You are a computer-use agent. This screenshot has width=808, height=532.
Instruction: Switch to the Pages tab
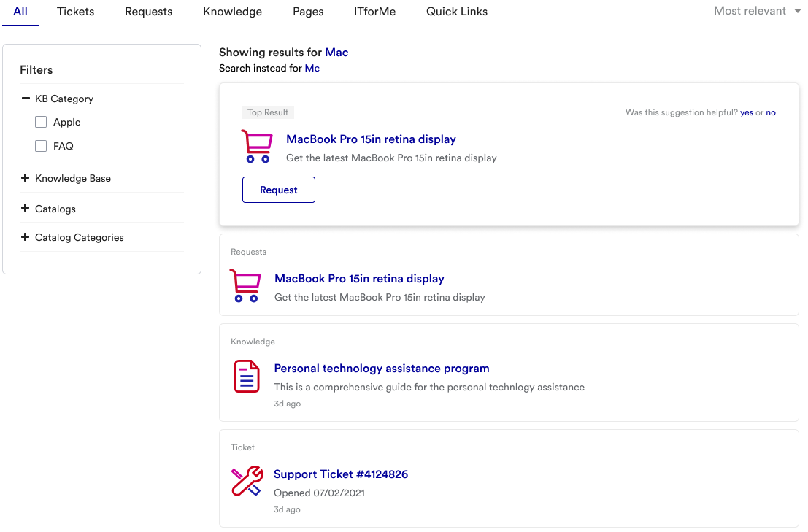coord(308,12)
